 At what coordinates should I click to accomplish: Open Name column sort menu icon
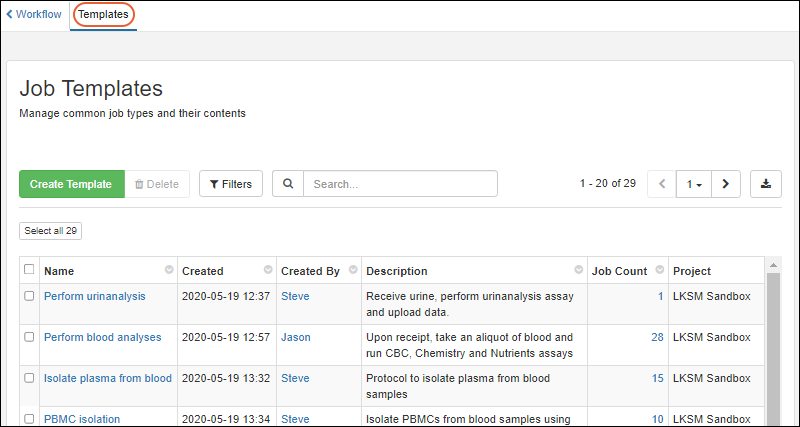(169, 271)
